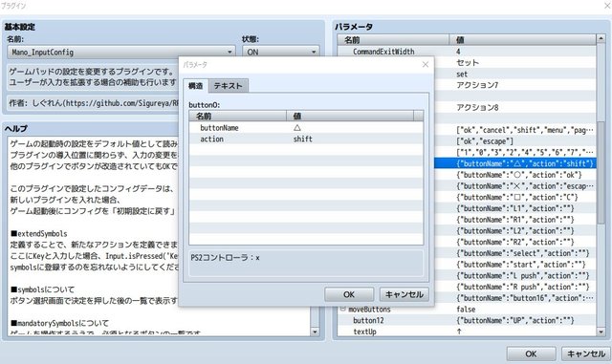
Task: Click OK in the プラグイン window
Action: coord(531,353)
